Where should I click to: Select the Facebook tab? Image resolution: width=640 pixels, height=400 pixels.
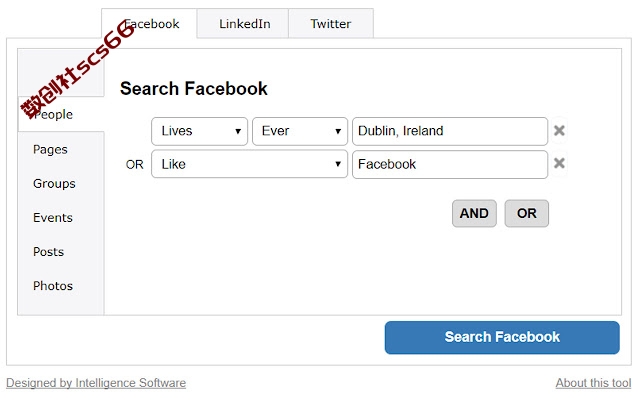149,24
